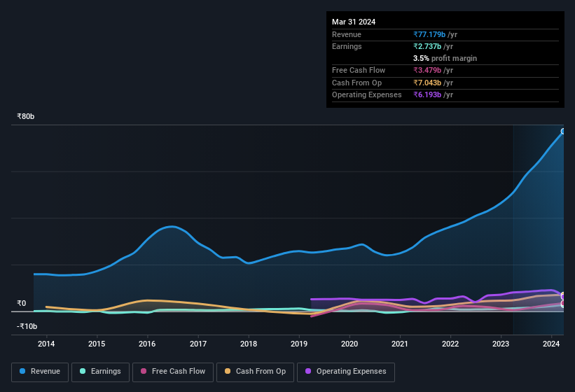
Task: Click the ₹80b y-axis label
Action: pyautogui.click(x=26, y=116)
